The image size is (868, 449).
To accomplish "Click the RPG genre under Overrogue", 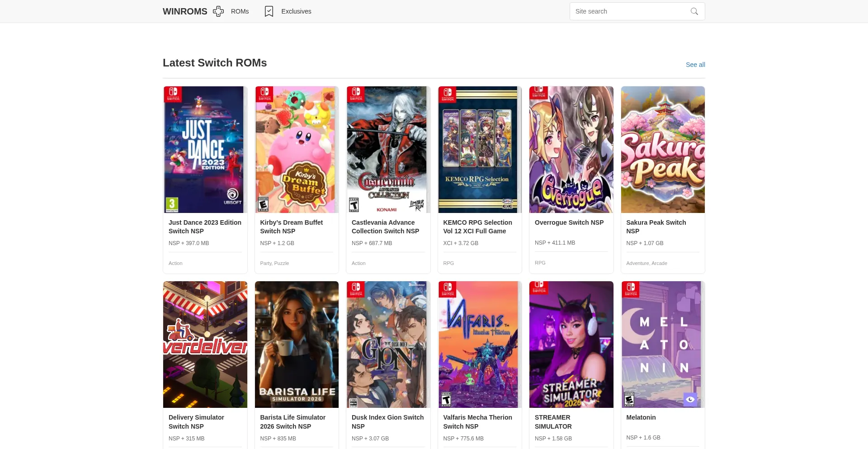I will [x=540, y=263].
